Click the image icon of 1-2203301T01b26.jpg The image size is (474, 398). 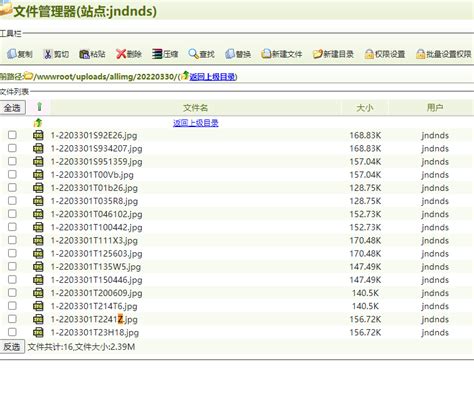coord(38,188)
